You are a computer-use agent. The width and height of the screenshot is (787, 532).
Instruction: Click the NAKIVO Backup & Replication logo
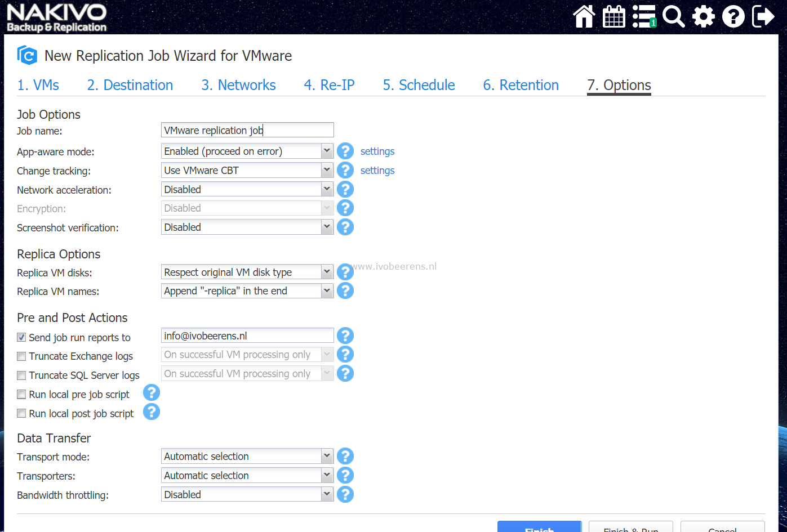tap(56, 17)
